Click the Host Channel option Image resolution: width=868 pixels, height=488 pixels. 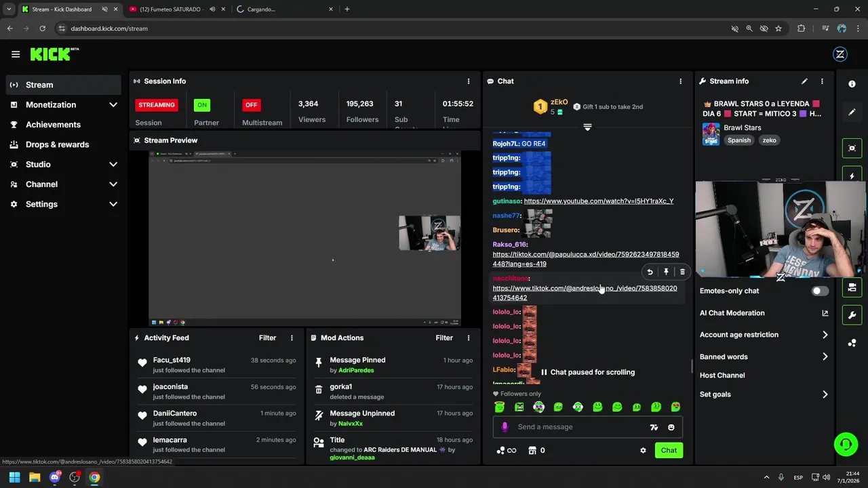tap(722, 375)
